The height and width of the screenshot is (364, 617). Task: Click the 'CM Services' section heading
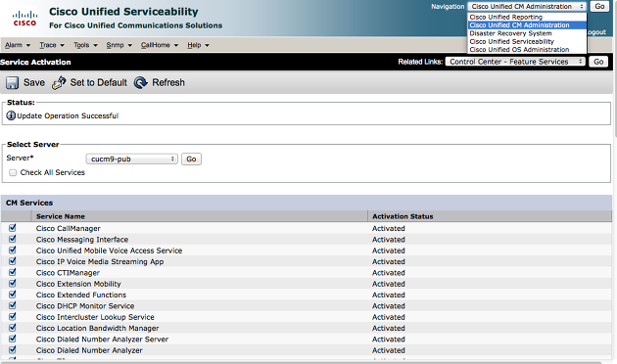29,203
